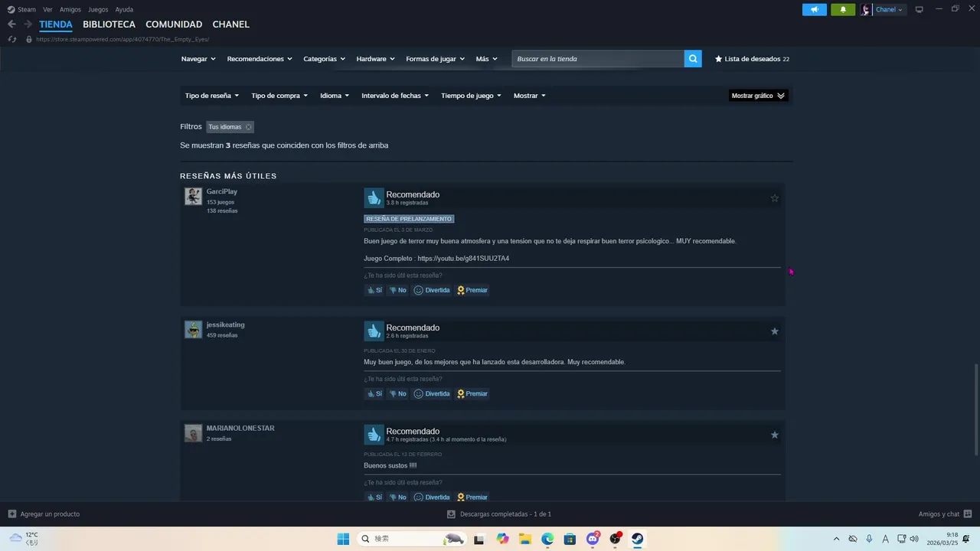This screenshot has height=551, width=980.
Task: Vote 'Sí' on jessikeating's review
Action: [x=374, y=394]
